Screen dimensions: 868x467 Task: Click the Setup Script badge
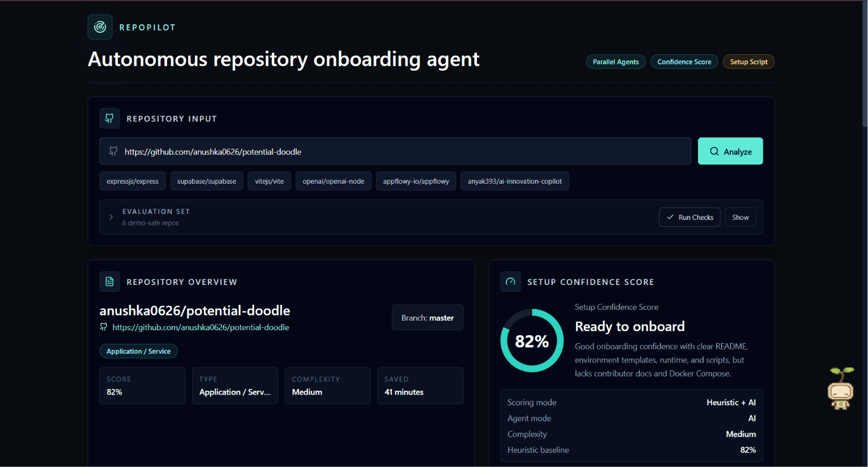[749, 62]
